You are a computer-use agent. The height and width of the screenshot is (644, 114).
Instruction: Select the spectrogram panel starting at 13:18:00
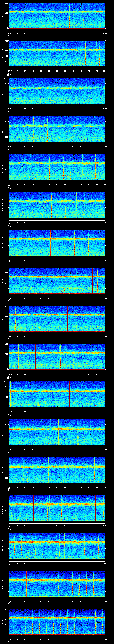coord(57,91)
